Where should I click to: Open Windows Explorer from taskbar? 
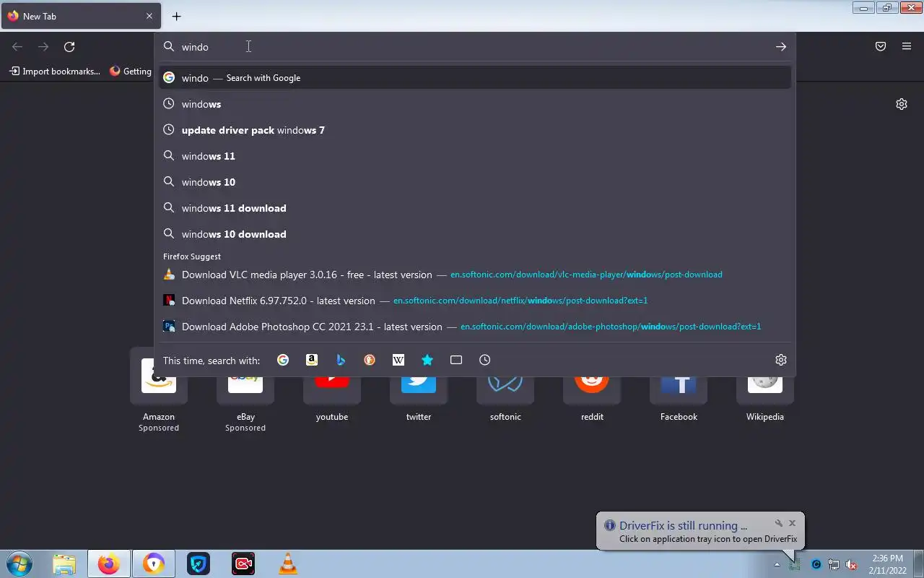(x=64, y=564)
